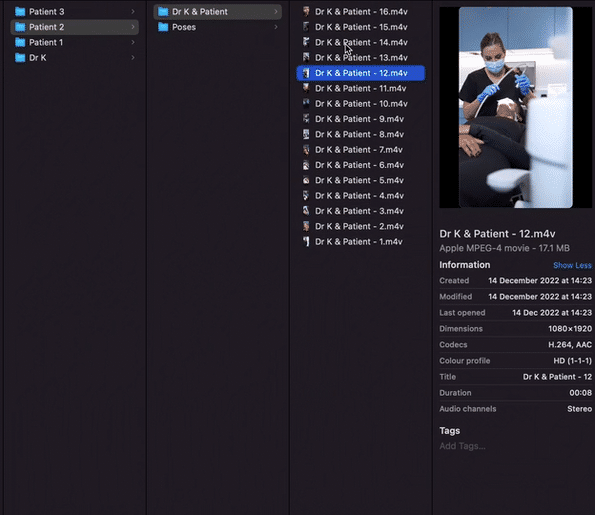Select the Dr K & Patient - 8.m4v file icon
This screenshot has width=595, height=515.
(x=306, y=134)
